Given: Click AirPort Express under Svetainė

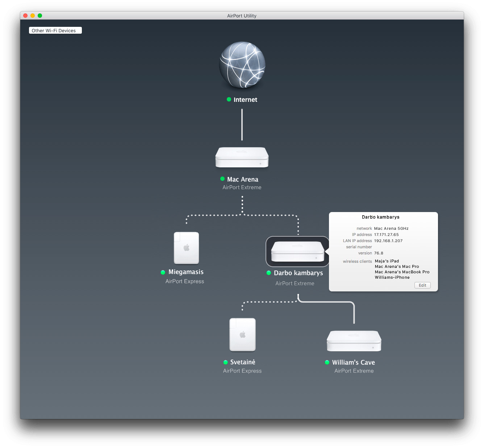Looking at the screenshot, I should tap(242, 371).
